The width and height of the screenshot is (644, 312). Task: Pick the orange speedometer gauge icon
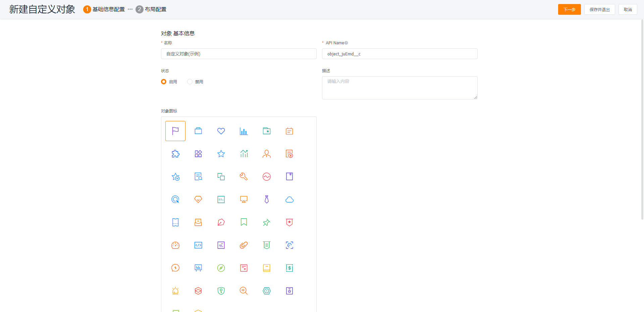pyautogui.click(x=175, y=245)
